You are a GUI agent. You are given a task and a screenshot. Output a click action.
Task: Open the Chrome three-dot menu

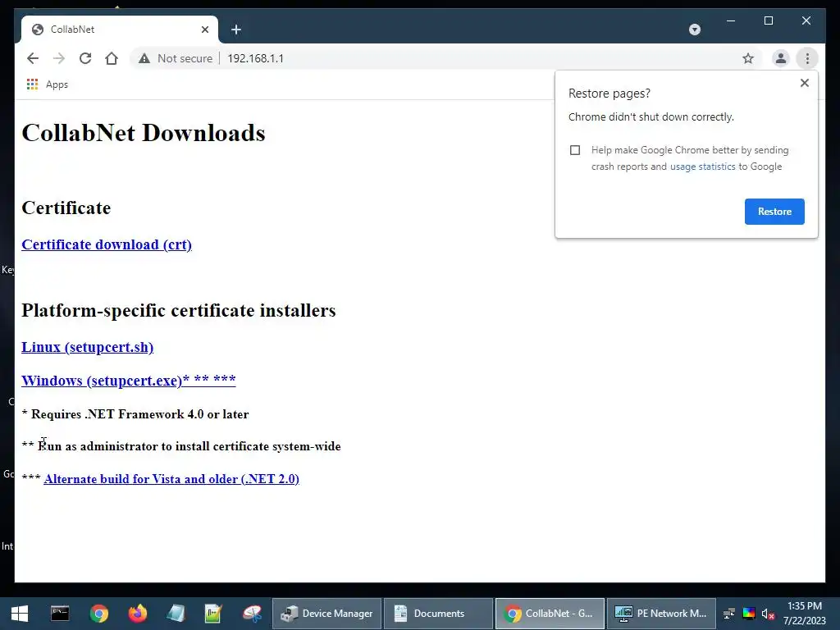[807, 58]
